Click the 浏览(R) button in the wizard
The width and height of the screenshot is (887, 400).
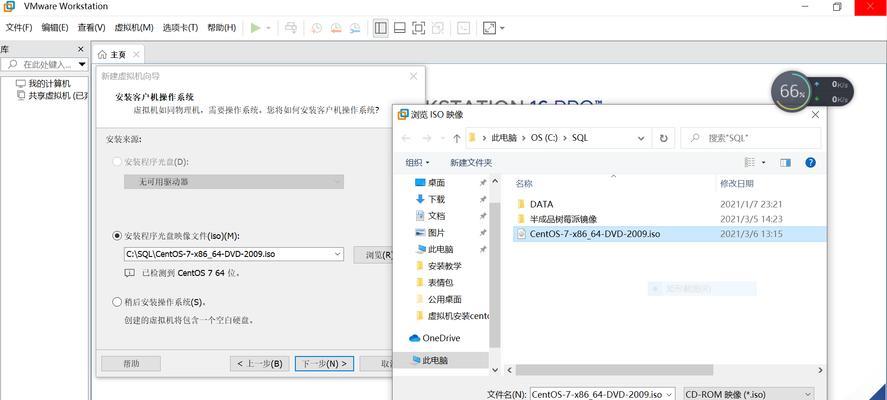tap(374, 255)
